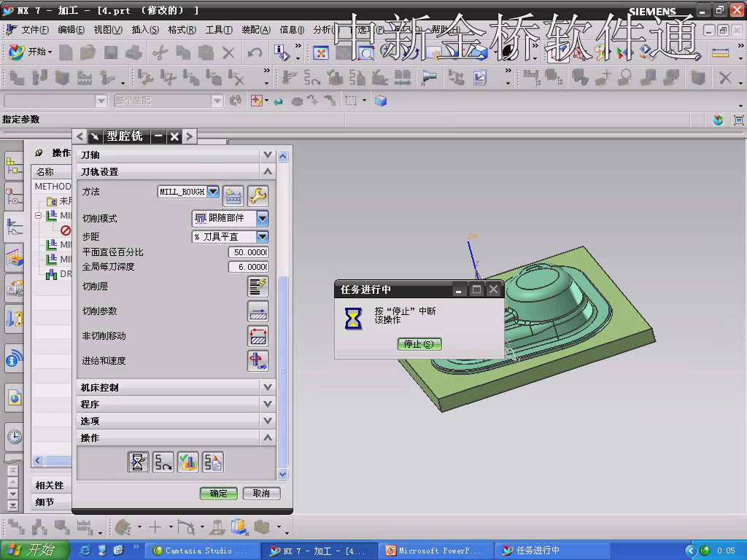Open the 装配(A) menu
The height and width of the screenshot is (560, 747).
pos(256,30)
